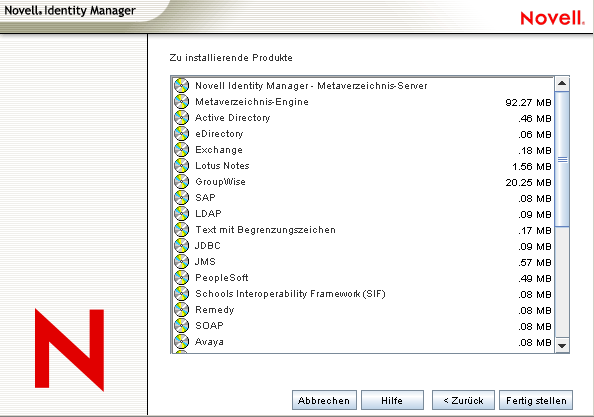
Task: Click the disc icon beside Avaya
Action: coord(181,341)
